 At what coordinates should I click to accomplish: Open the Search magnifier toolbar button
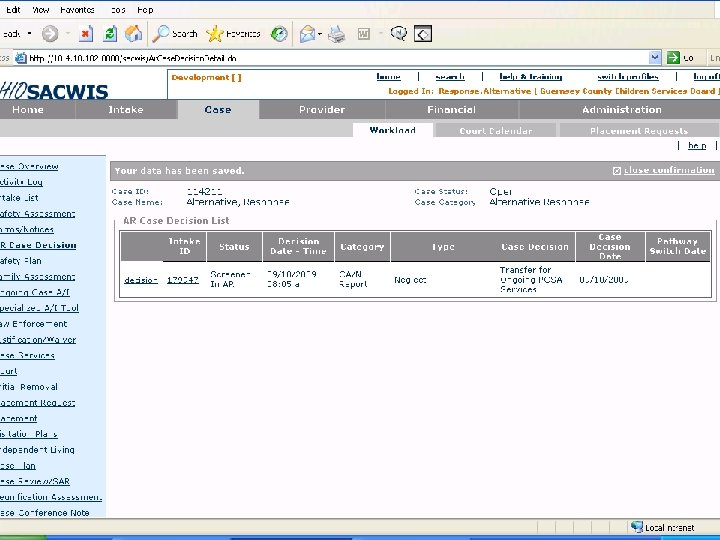click(174, 34)
